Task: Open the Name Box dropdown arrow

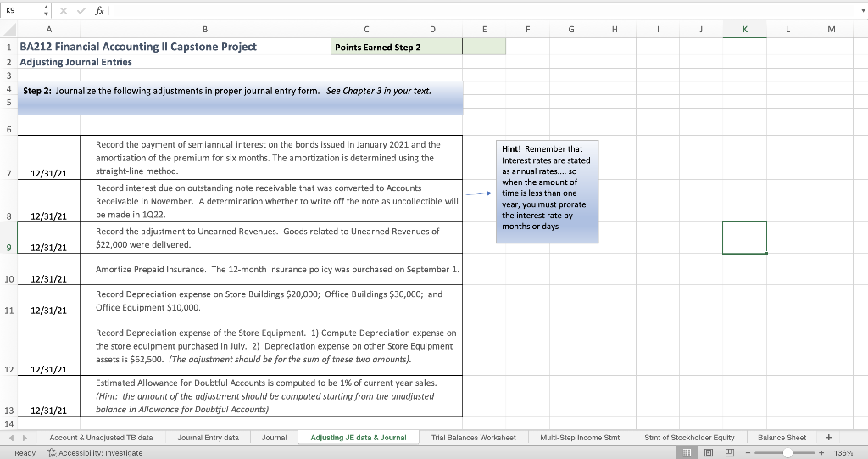Action: click(46, 10)
